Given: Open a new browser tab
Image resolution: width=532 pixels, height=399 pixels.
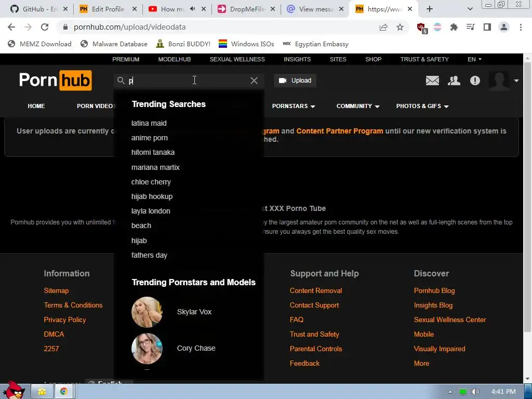Looking at the screenshot, I should coord(430,9).
